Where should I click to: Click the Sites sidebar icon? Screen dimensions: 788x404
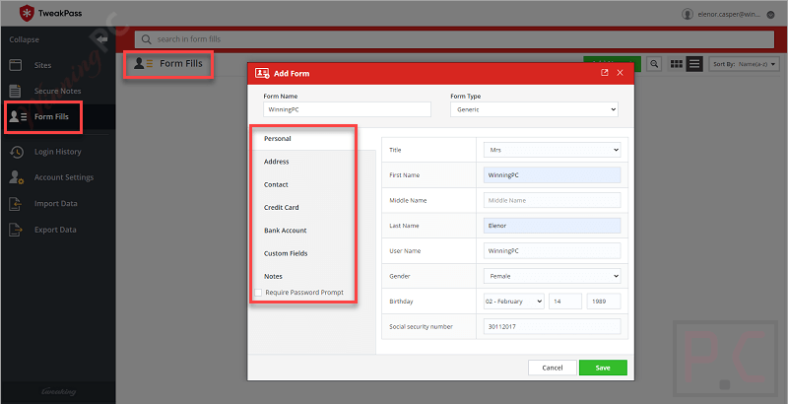[16, 65]
